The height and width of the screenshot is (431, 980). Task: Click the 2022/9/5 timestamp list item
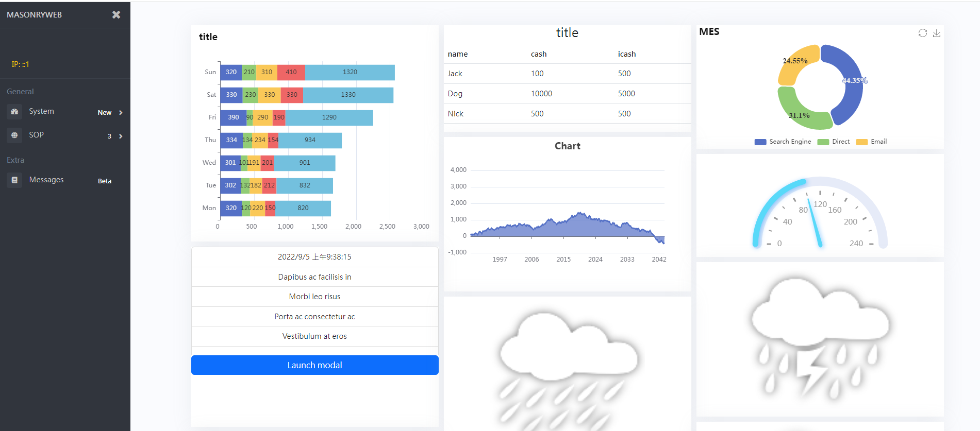tap(314, 257)
